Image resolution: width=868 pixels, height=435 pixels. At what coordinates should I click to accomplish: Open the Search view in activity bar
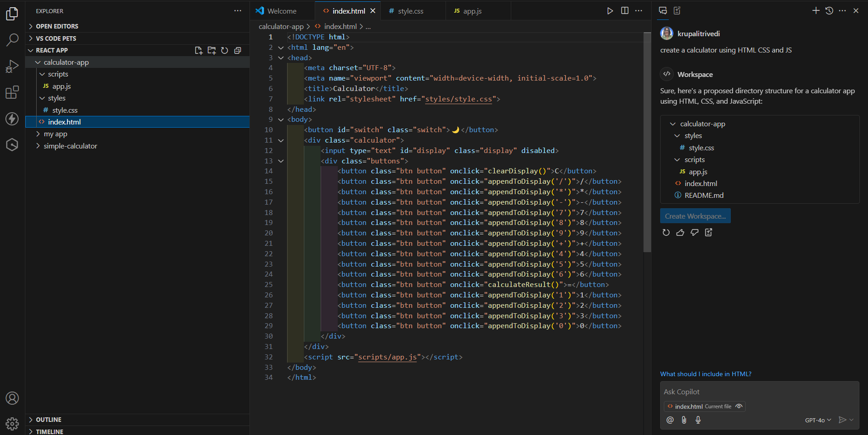click(x=12, y=40)
